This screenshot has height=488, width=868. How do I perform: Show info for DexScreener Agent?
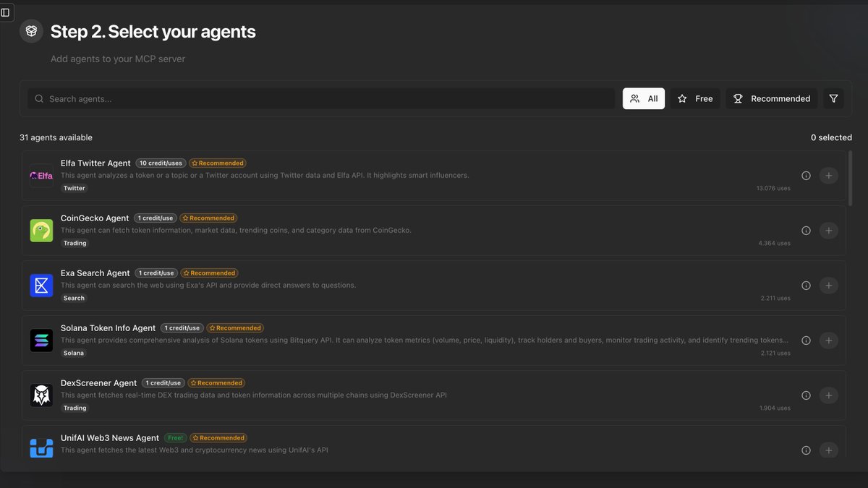pyautogui.click(x=806, y=395)
